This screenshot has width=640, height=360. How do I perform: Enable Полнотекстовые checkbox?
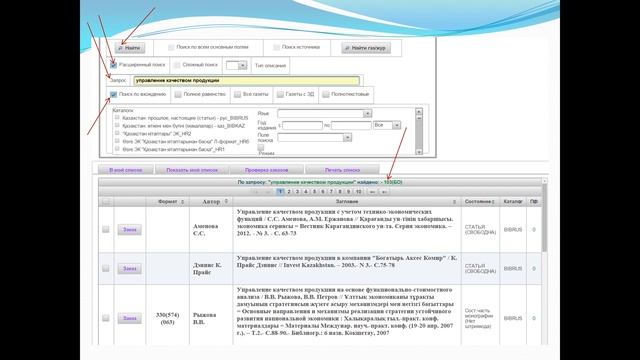point(325,94)
